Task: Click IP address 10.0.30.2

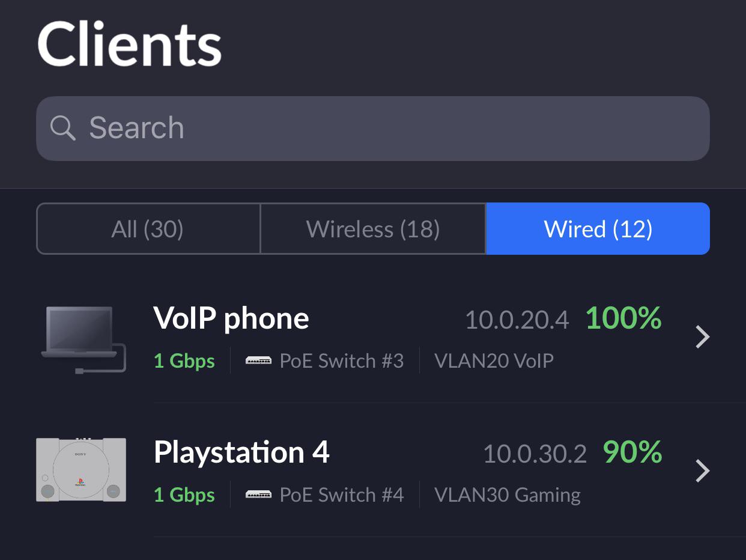Action: point(535,454)
